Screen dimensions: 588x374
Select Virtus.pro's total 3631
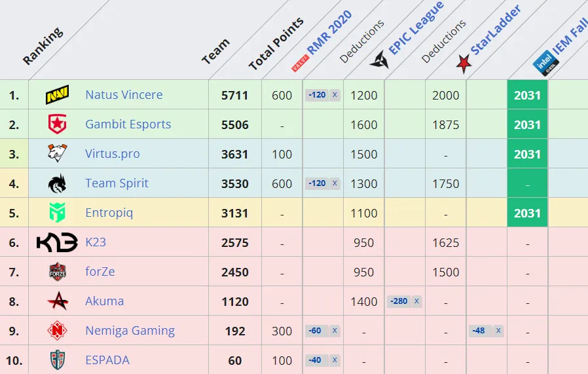pyautogui.click(x=235, y=154)
